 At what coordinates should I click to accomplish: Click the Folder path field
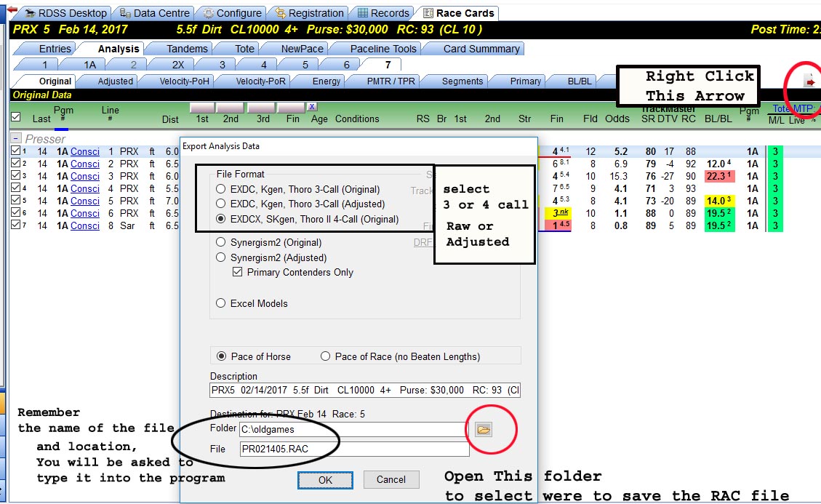coord(352,430)
